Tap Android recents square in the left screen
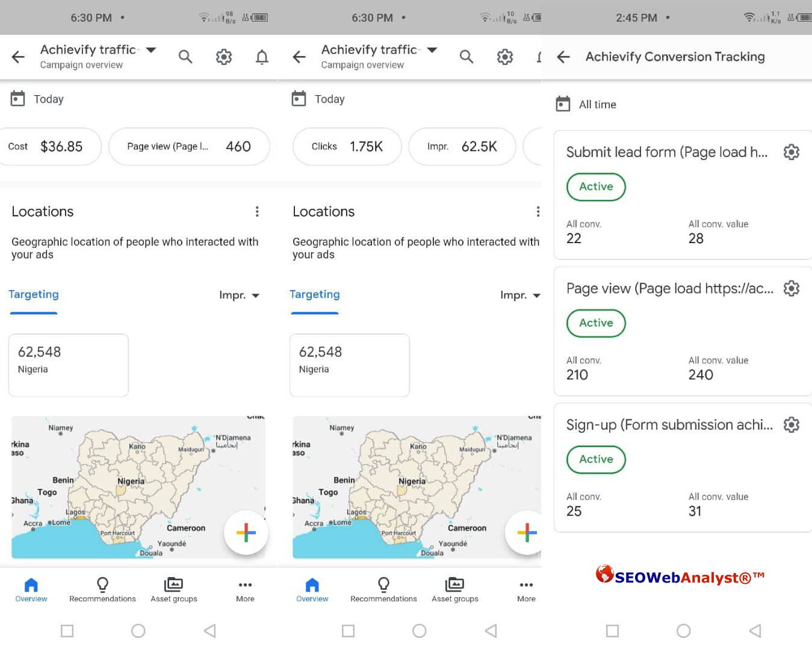This screenshot has height=650, width=812. click(67, 631)
